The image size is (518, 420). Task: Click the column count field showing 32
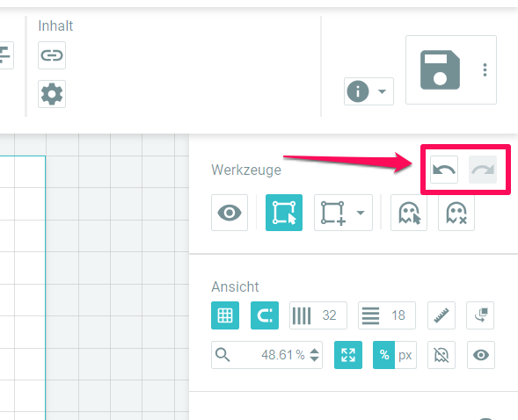click(x=318, y=315)
